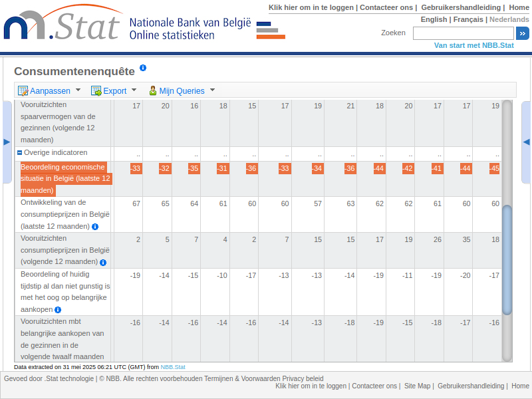Open the Aanpassen dropdown menu

click(x=78, y=90)
